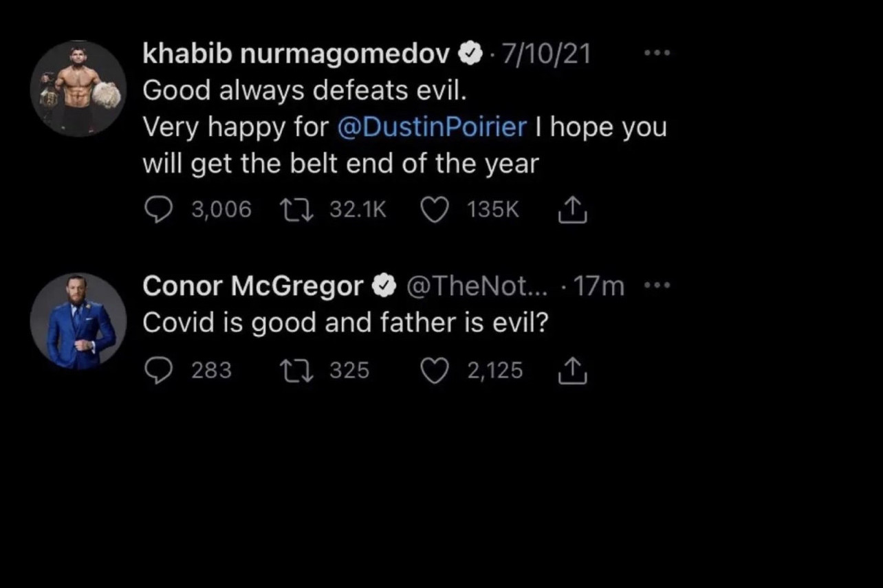This screenshot has height=588, width=883.
Task: Click khabib's verified badge
Action: 470,54
